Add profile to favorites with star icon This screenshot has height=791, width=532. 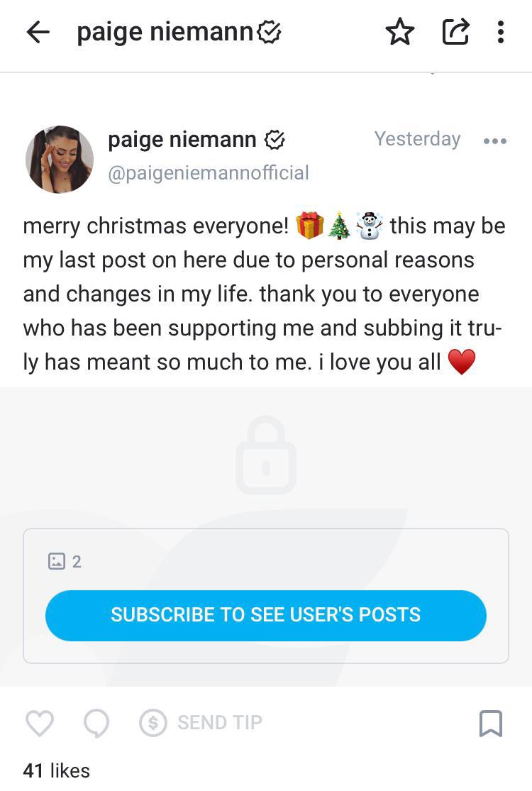click(400, 32)
